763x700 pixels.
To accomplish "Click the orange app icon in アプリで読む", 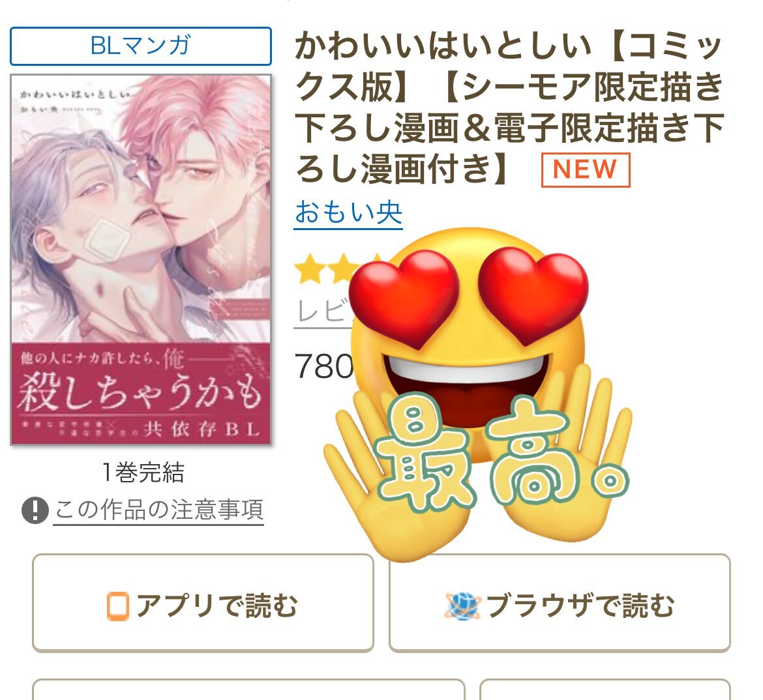I will coord(118,606).
